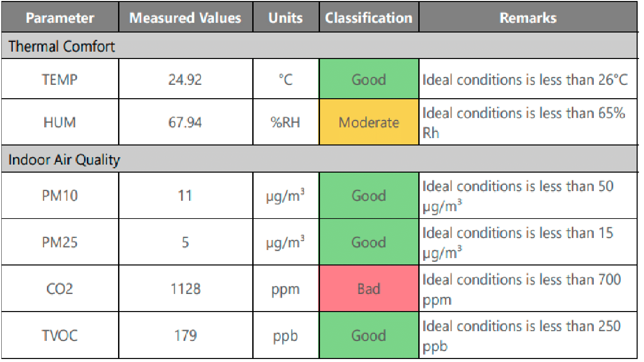Click the green Good cell for TEMP
This screenshot has width=644, height=362.
pyautogui.click(x=369, y=79)
